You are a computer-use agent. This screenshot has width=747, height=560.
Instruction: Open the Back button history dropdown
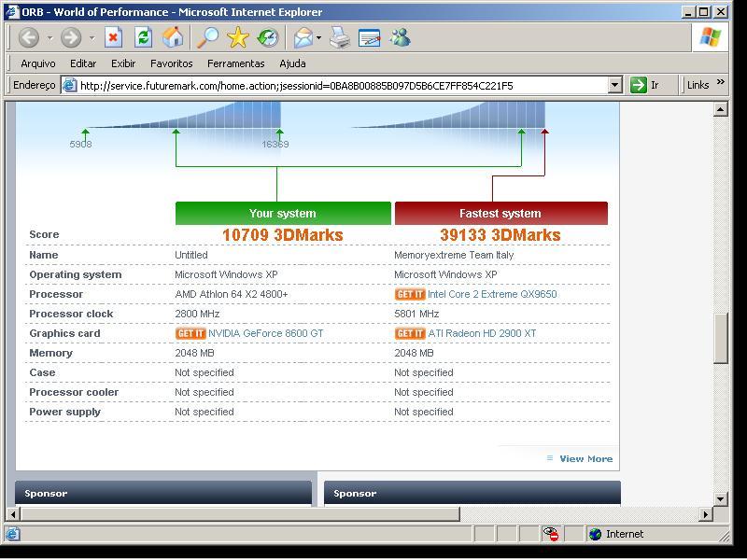click(49, 37)
